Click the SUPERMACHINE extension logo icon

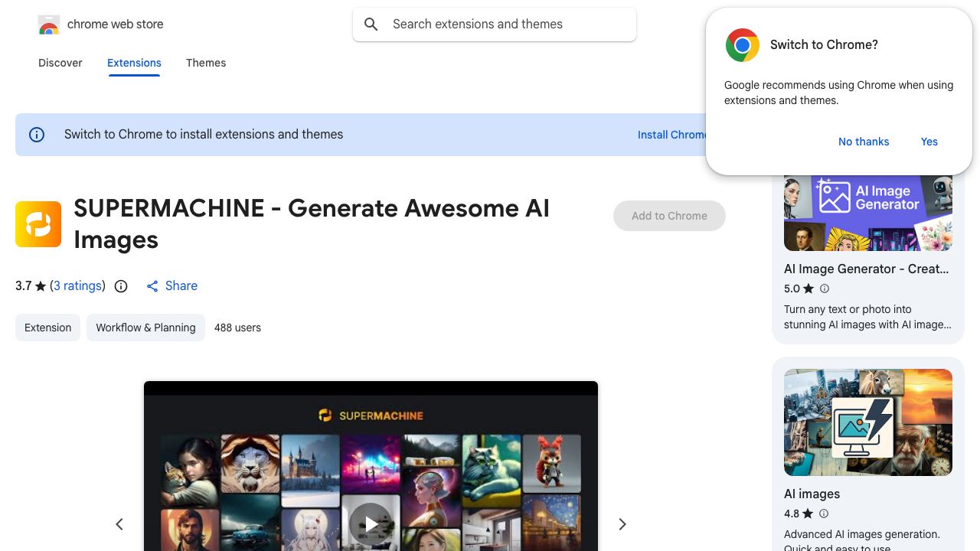click(38, 224)
